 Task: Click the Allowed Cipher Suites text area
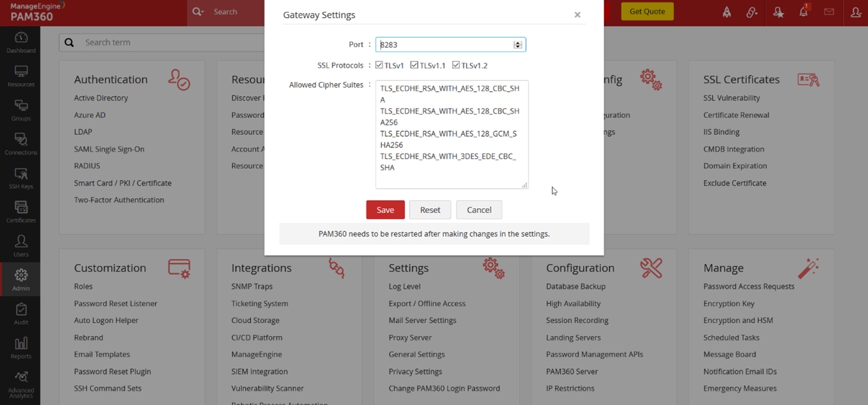[x=452, y=134]
